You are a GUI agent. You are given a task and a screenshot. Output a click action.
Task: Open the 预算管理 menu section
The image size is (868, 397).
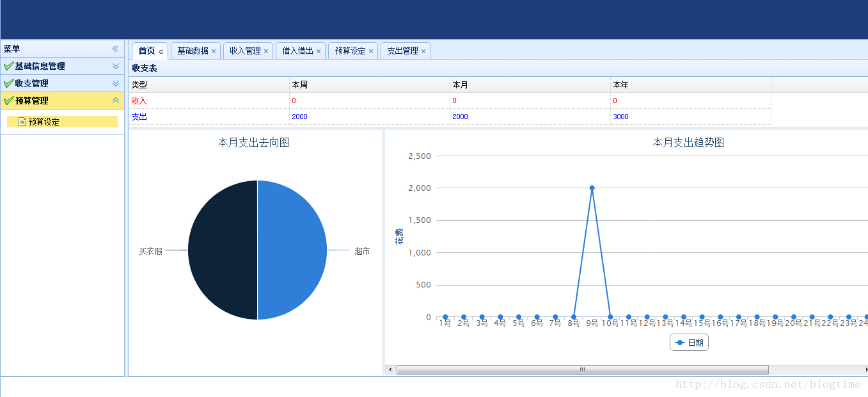pos(63,101)
